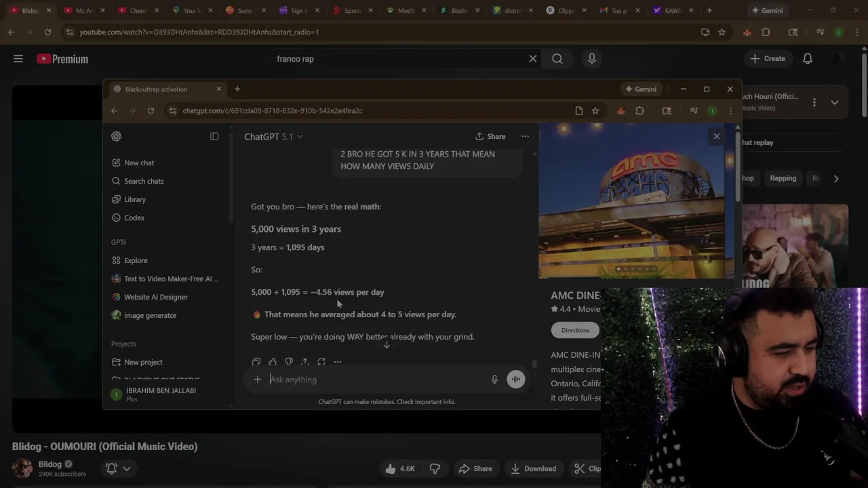Image resolution: width=868 pixels, height=488 pixels.
Task: Open YouTube notifications bell
Action: 808,59
